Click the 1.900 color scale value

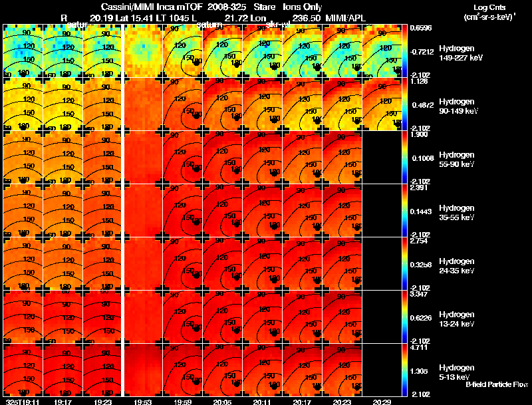[x=419, y=134]
